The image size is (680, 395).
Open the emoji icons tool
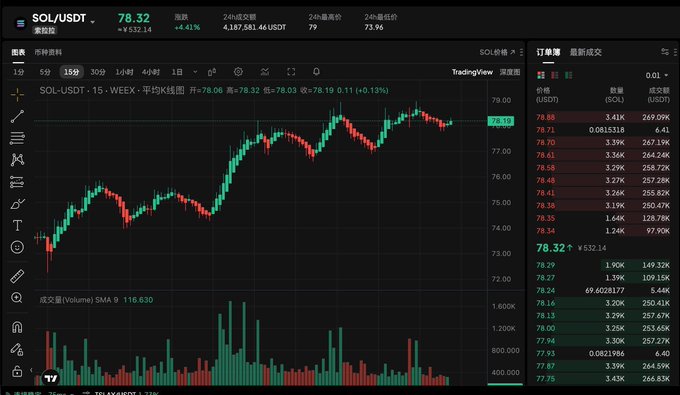pyautogui.click(x=17, y=247)
